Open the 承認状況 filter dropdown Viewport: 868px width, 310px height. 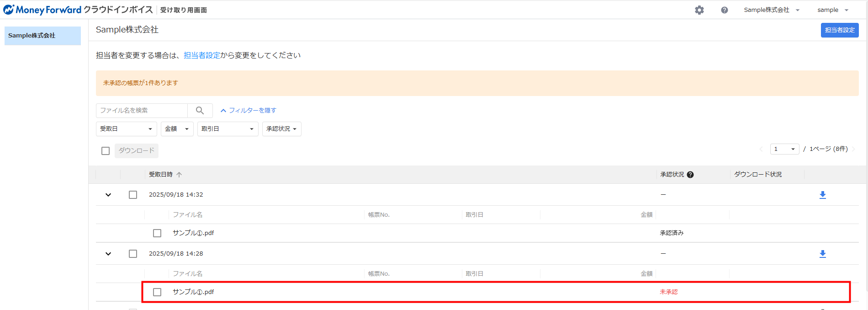pos(281,129)
